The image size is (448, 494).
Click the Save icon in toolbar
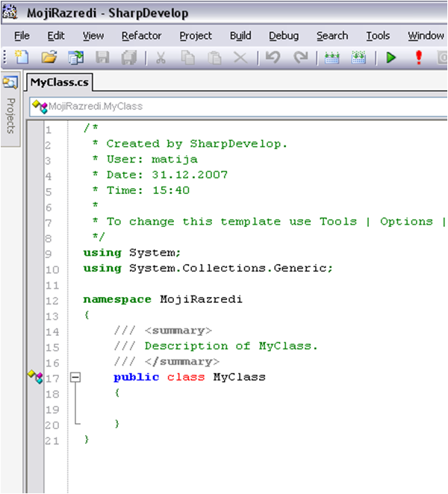click(x=102, y=57)
